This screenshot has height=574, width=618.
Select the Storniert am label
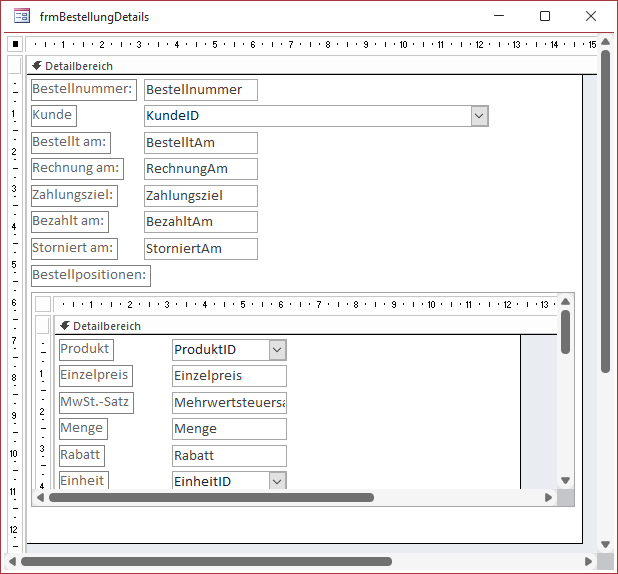(74, 248)
